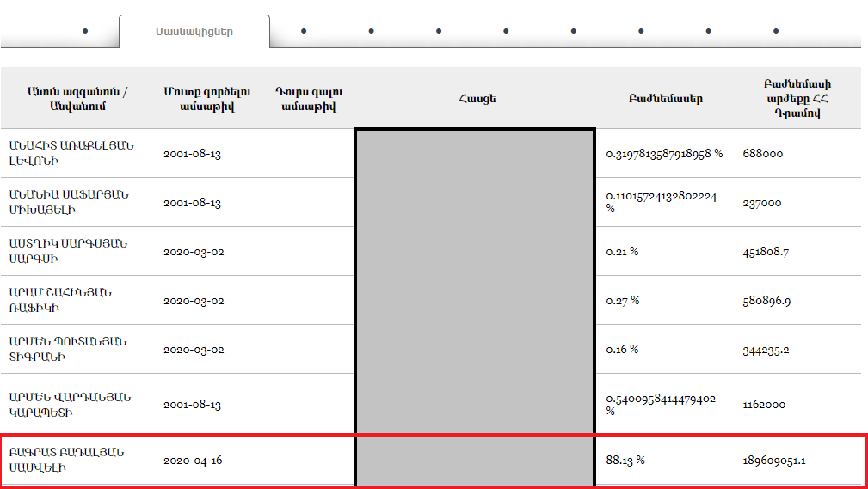The image size is (868, 489).
Task: Switch to the last dot tab on the right
Action: point(776,32)
